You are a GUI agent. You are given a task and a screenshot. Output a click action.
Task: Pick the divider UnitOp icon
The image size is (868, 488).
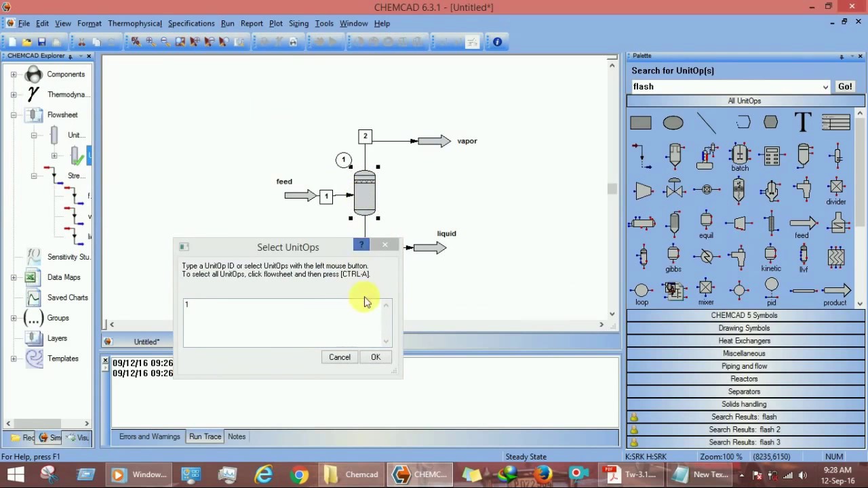tap(836, 191)
